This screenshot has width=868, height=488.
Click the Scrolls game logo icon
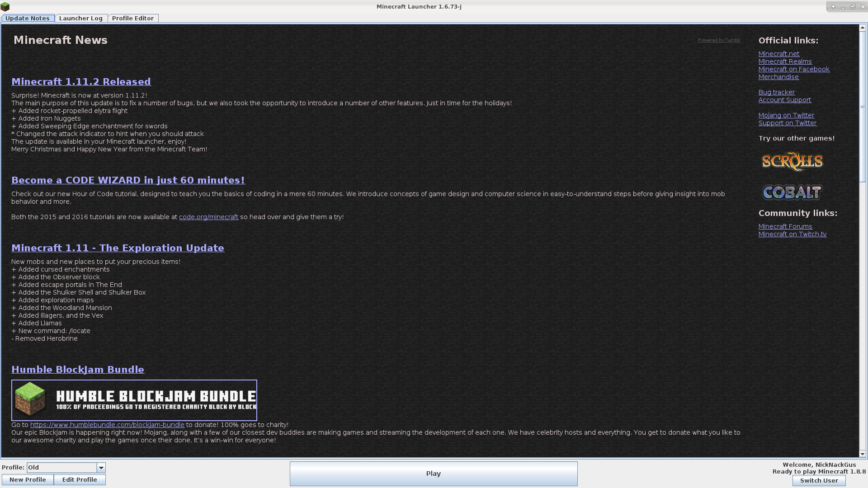[792, 160]
